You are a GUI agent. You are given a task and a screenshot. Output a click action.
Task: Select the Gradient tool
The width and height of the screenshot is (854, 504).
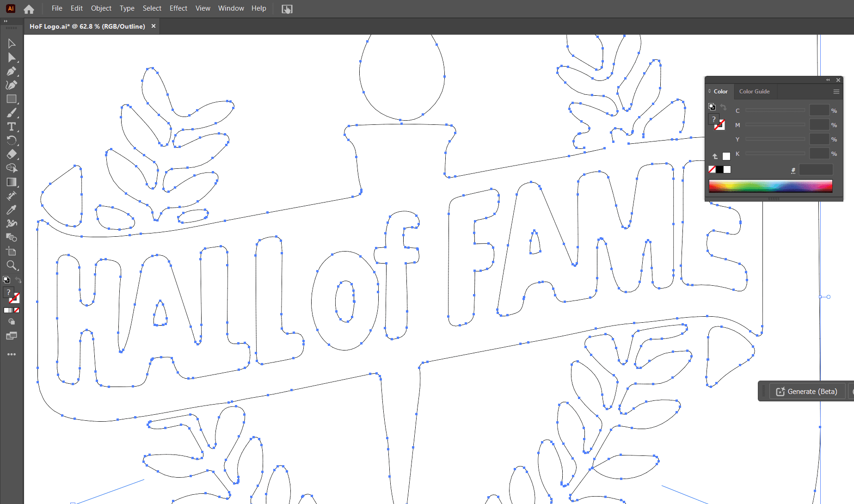tap(12, 182)
